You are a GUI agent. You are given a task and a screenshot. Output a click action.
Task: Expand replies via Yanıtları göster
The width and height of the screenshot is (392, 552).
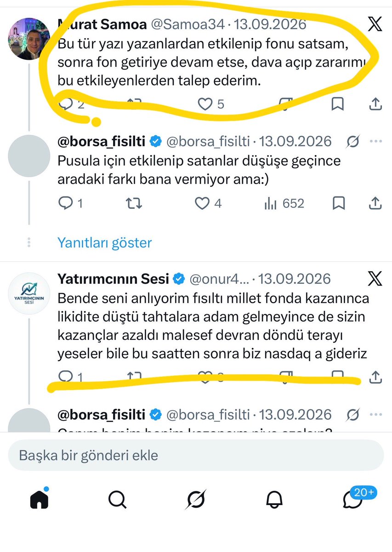tap(104, 242)
